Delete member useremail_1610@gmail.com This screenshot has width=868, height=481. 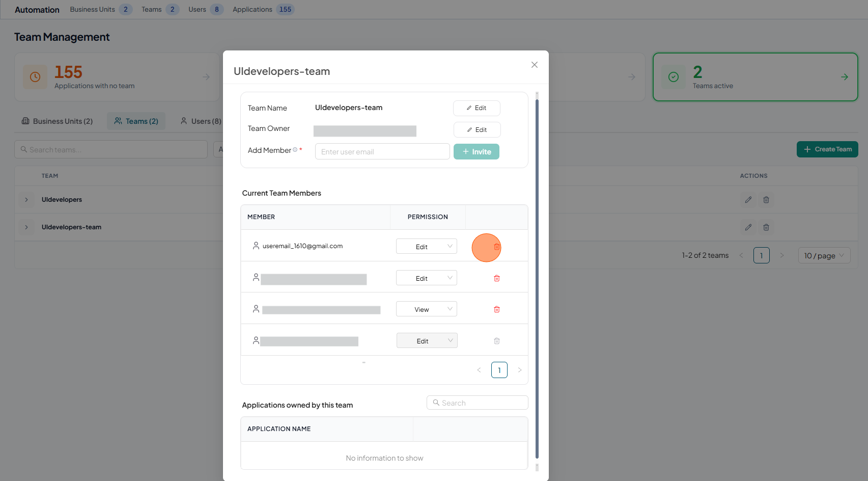click(x=497, y=247)
